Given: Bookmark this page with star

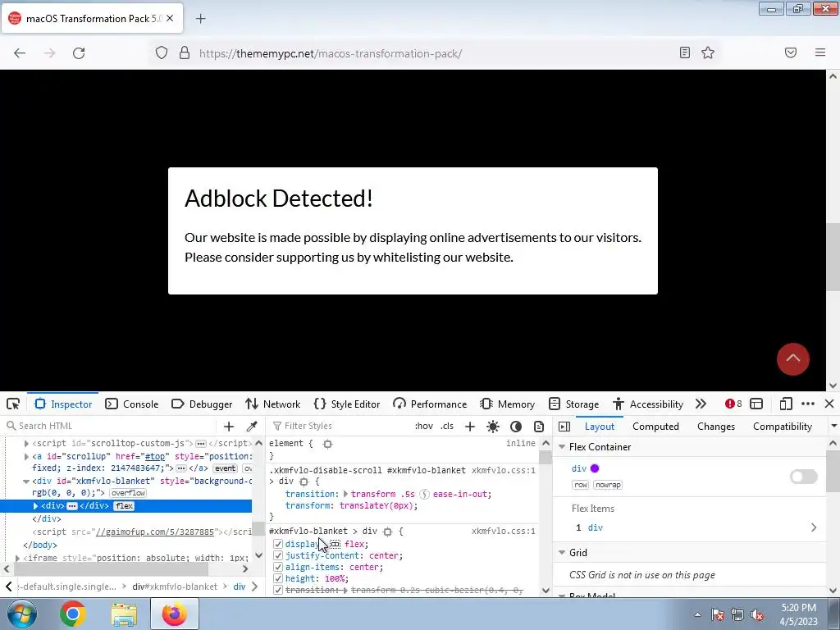Looking at the screenshot, I should tap(708, 52).
